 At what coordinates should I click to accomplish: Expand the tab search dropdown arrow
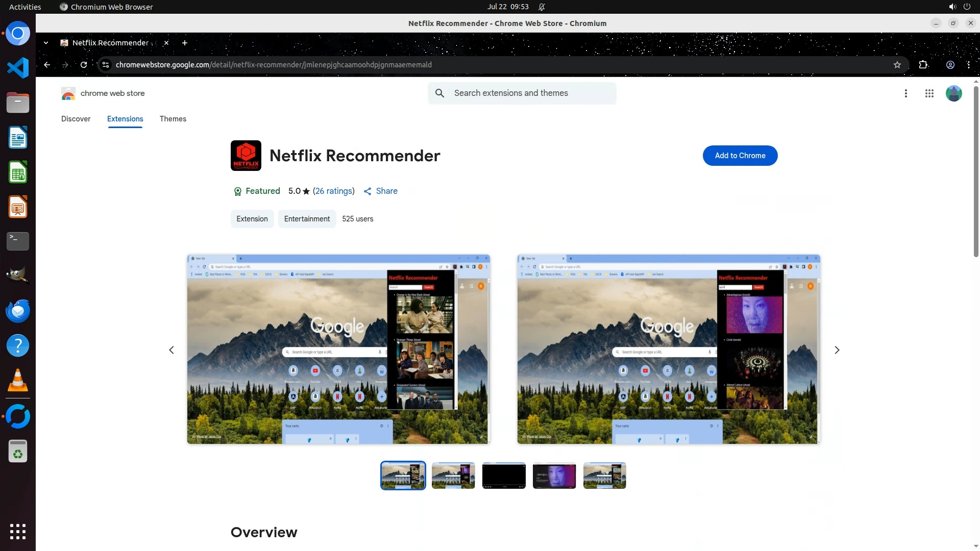coord(46,43)
